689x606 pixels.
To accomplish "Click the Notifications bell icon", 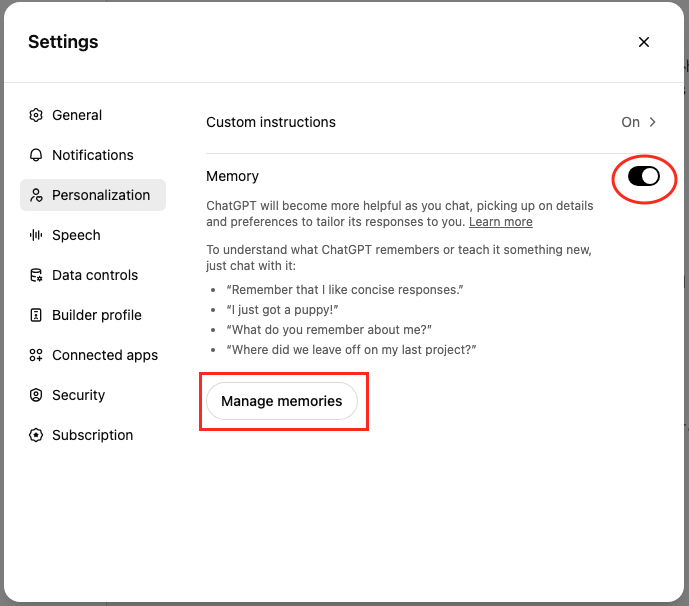I will coord(36,155).
